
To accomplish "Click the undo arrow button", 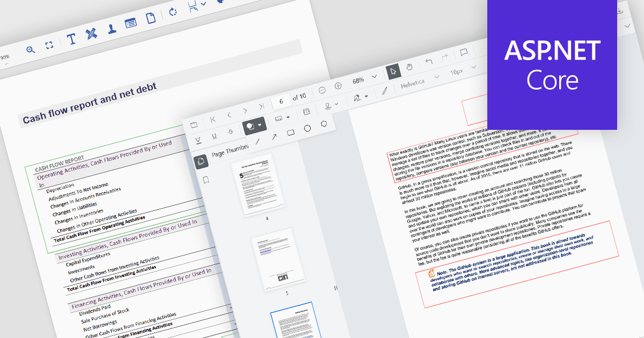I will click(x=428, y=61).
